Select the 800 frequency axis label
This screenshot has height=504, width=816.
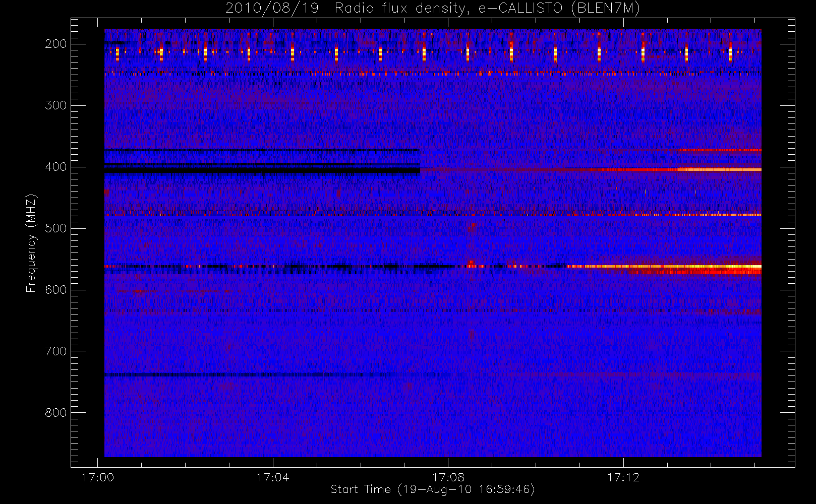click(x=56, y=413)
